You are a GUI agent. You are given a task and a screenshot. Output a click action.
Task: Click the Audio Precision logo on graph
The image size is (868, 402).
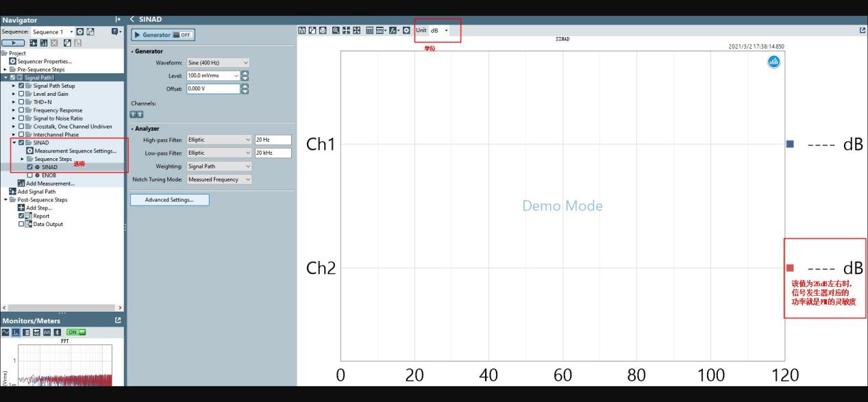pos(774,62)
